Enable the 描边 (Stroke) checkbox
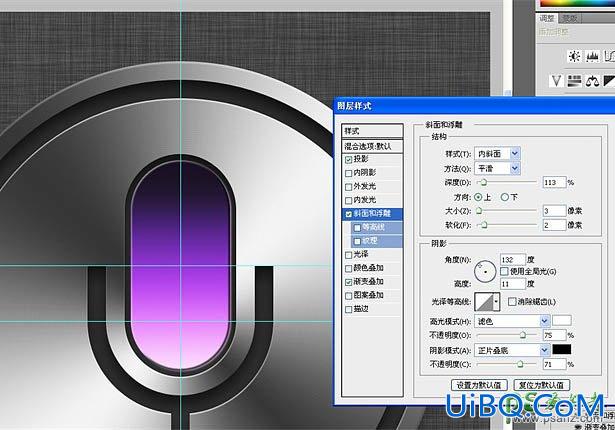The image size is (615, 430). point(348,310)
